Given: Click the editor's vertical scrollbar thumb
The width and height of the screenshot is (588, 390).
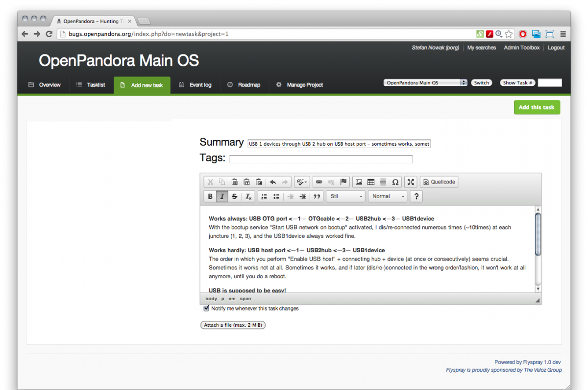Looking at the screenshot, I should click(x=538, y=234).
